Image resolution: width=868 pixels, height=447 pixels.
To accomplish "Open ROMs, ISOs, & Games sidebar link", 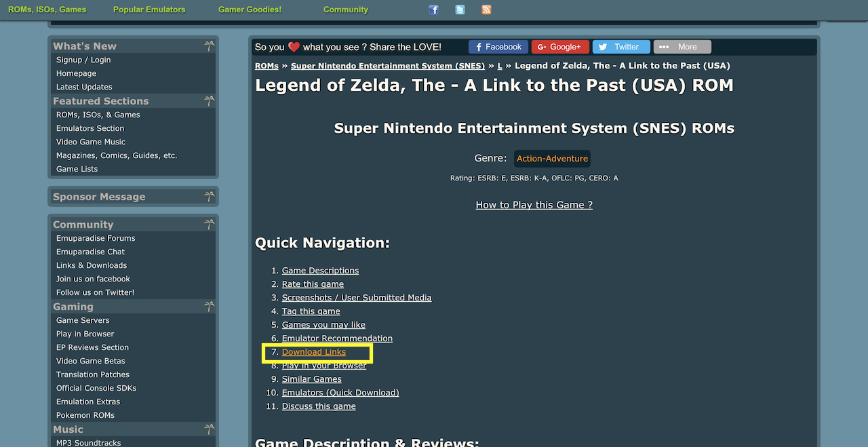I will (98, 115).
